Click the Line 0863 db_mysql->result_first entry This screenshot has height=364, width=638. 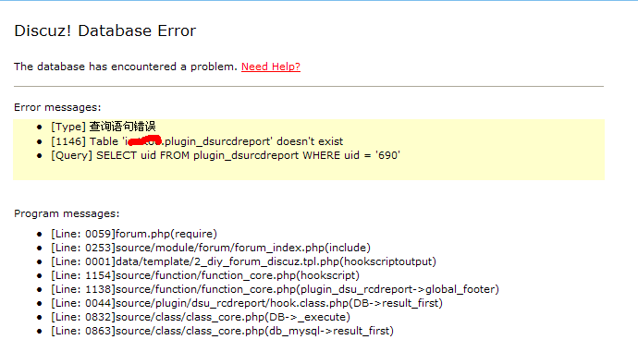(222, 331)
